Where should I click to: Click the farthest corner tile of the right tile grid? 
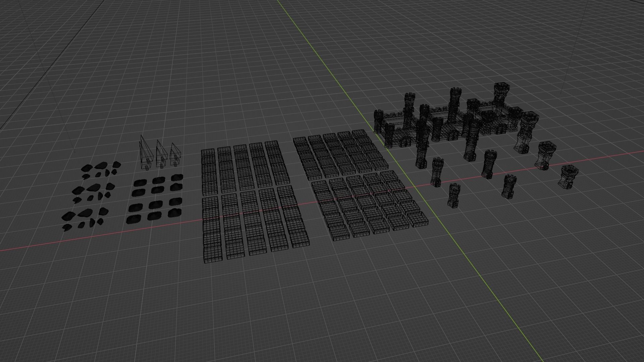click(x=359, y=133)
